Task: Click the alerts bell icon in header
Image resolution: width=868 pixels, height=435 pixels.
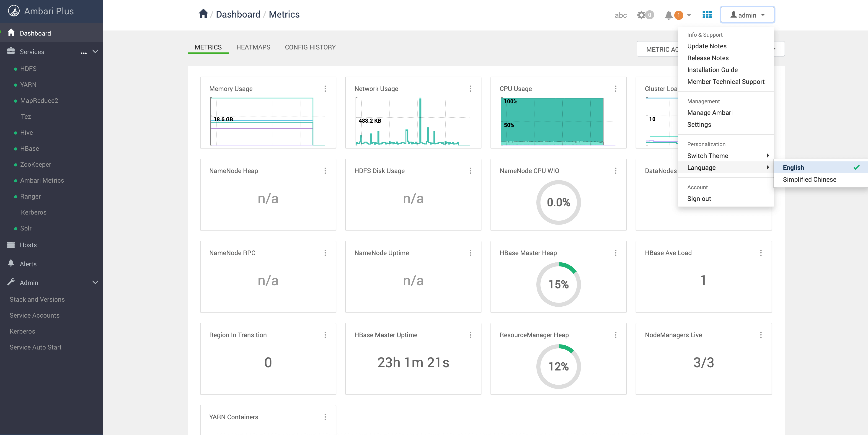Action: [x=669, y=15]
